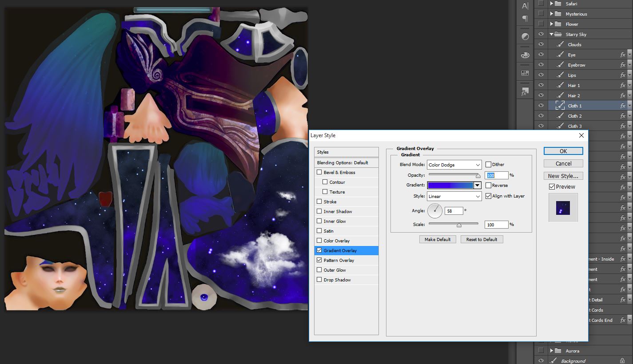633x364 pixels.
Task: Open the Paragraph panel icon
Action: tap(525, 19)
